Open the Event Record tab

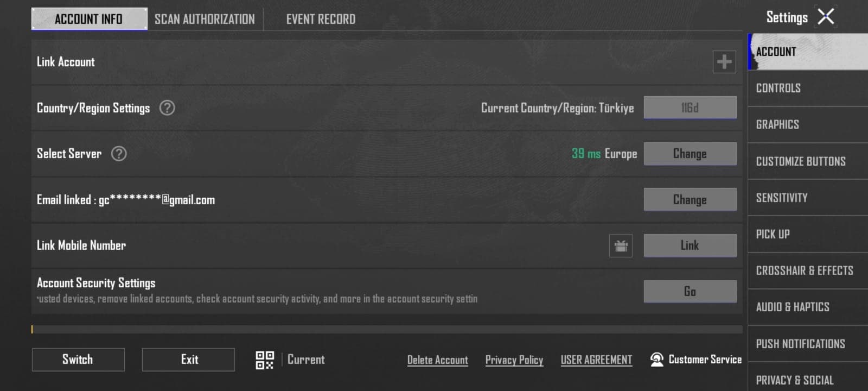tap(321, 19)
